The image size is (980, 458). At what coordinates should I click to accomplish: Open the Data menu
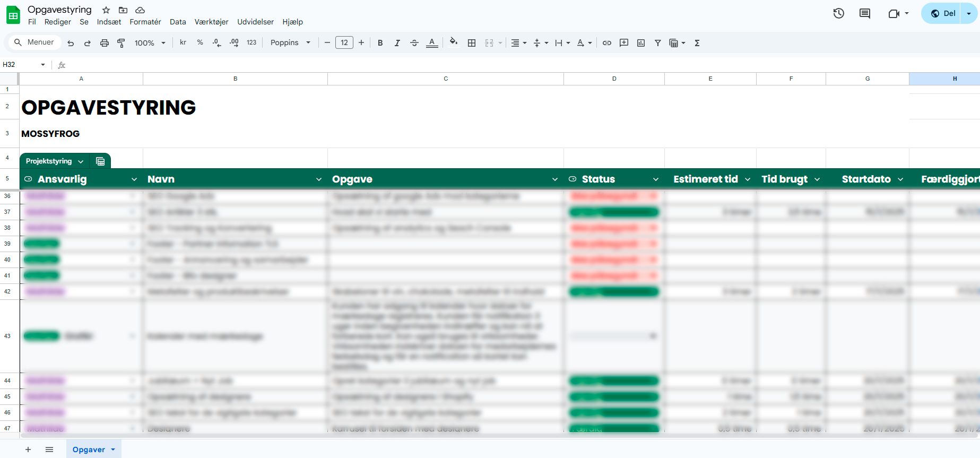pyautogui.click(x=178, y=22)
